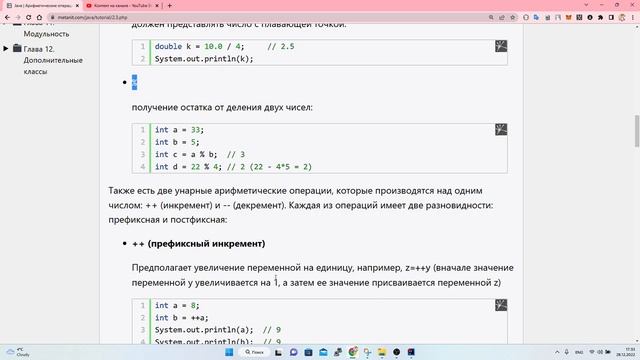Image resolution: width=640 pixels, height=360 pixels.
Task: Click the code tools icon of the double k snippet
Action: tap(501, 46)
